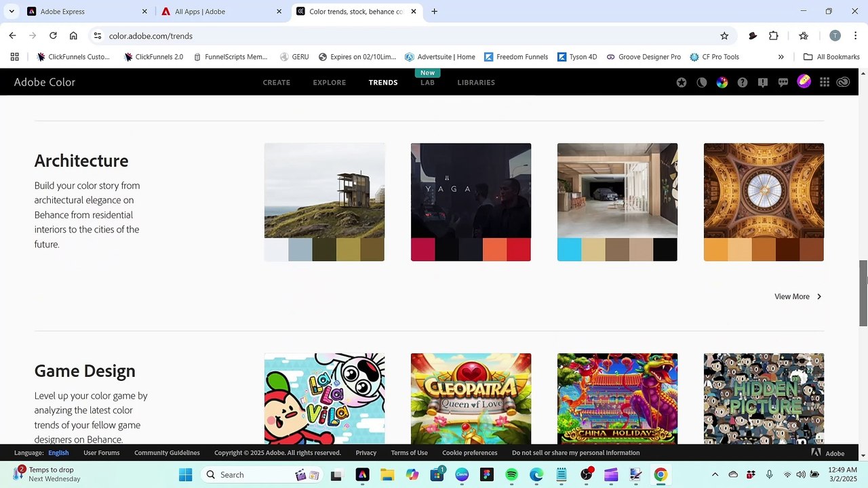Open a new browser tab
Image resolution: width=868 pixels, height=488 pixels.
coord(434,12)
